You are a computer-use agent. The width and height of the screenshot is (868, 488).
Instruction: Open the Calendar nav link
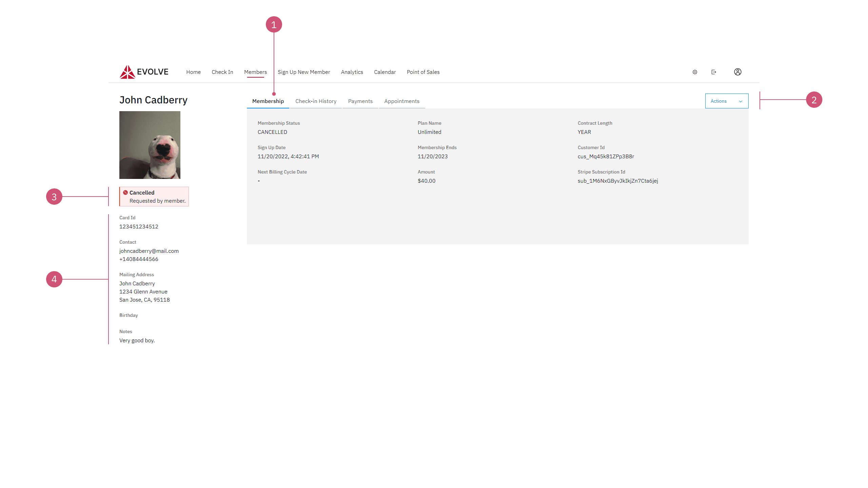pos(385,72)
